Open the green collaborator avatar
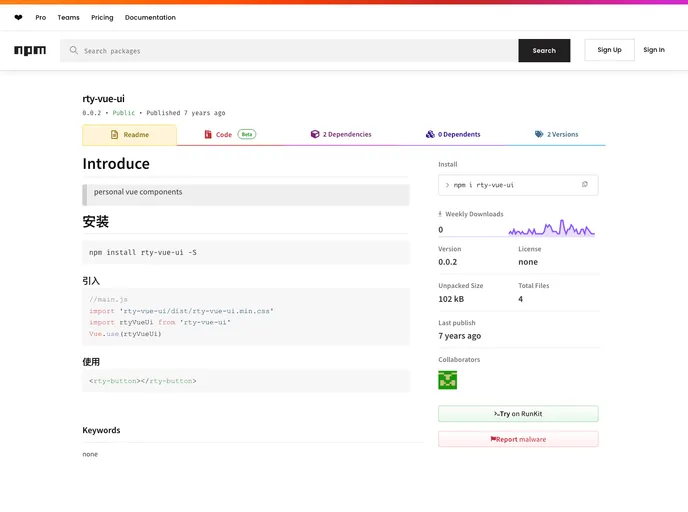The height and width of the screenshot is (512, 688). pyautogui.click(x=448, y=380)
